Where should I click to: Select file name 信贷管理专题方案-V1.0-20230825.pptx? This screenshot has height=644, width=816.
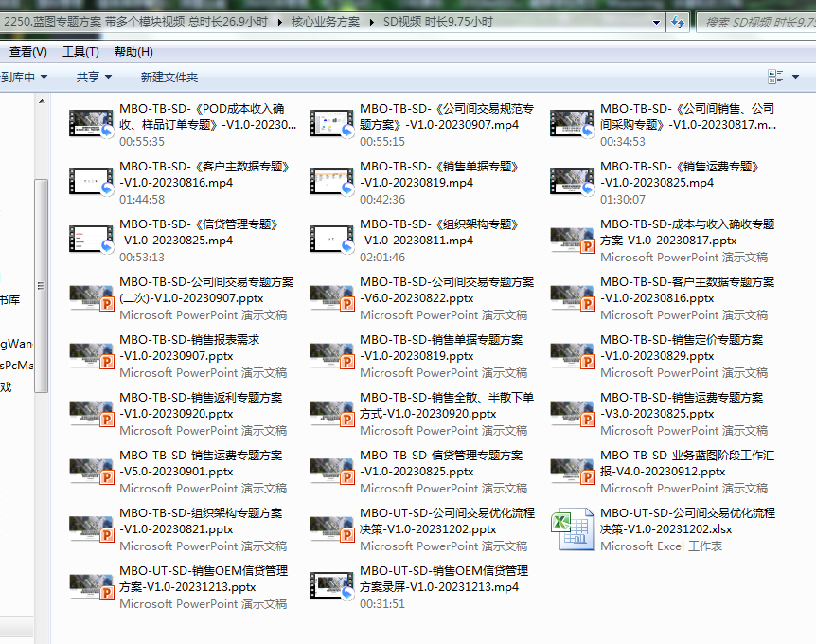coord(444,463)
